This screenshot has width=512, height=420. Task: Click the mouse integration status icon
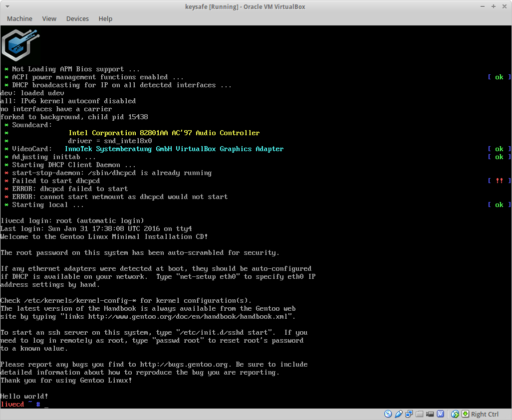point(455,414)
